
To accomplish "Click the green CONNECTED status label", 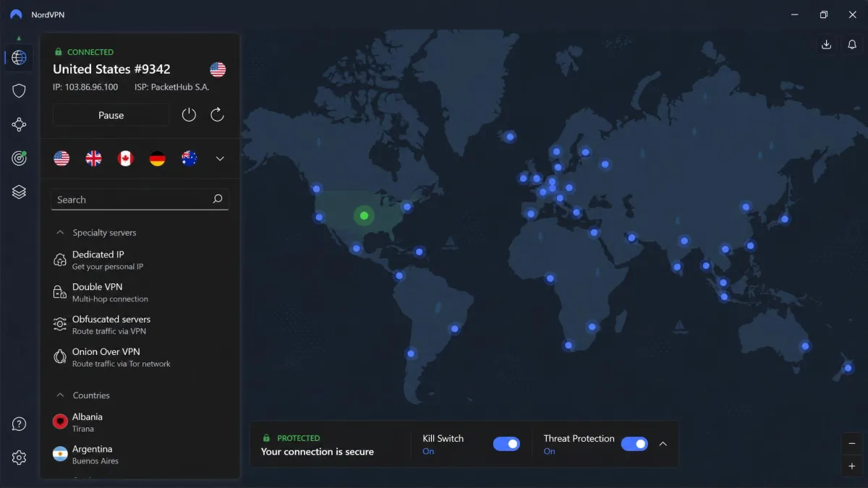I will coord(90,52).
